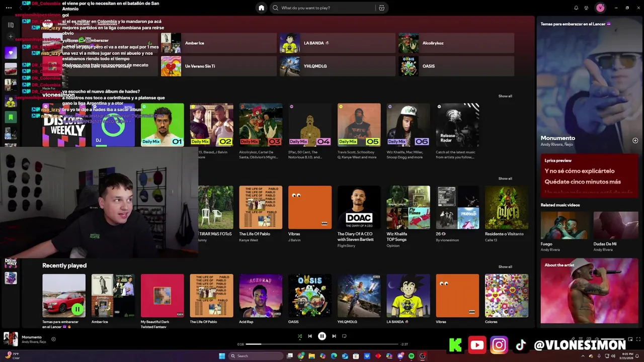Open the Friend Activity icon
Viewport: 644px width, 362px height.
pos(586,8)
